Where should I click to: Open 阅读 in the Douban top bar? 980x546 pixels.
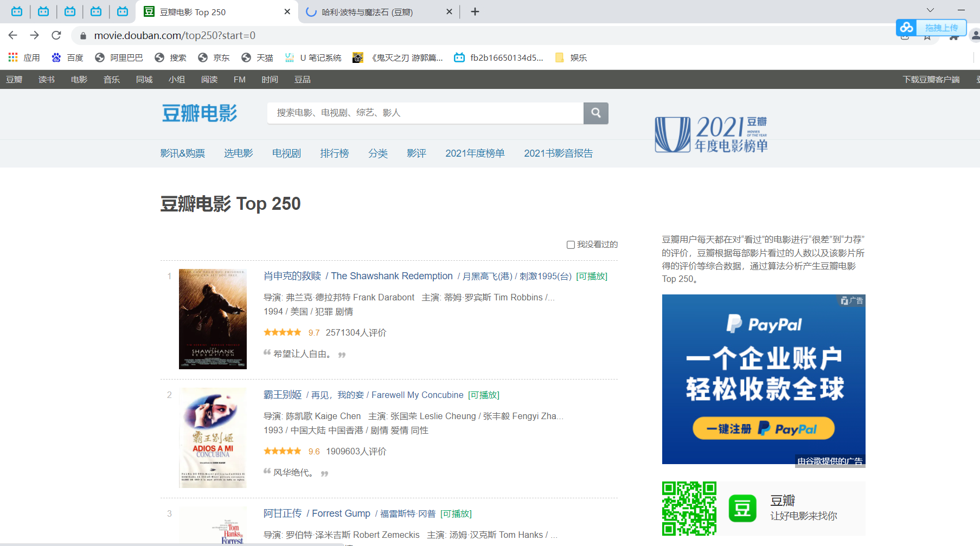point(209,80)
